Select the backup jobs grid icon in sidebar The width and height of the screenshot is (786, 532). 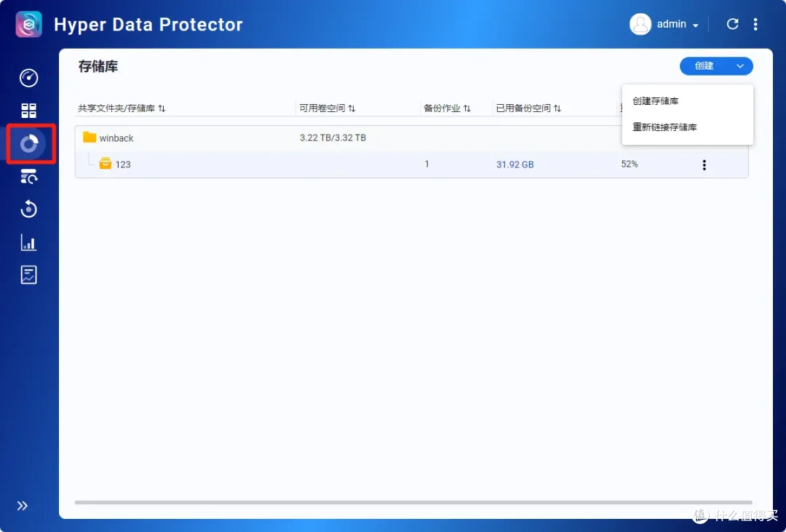point(28,111)
